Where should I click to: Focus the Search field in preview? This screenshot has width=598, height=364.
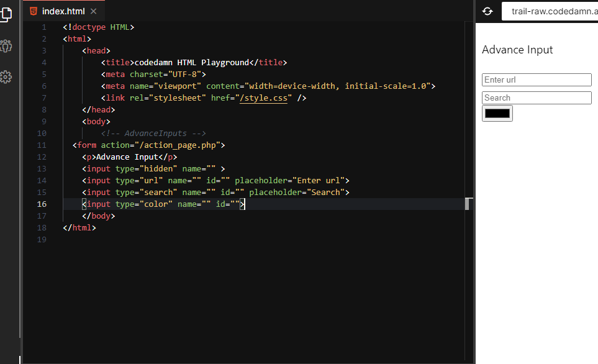pos(537,98)
